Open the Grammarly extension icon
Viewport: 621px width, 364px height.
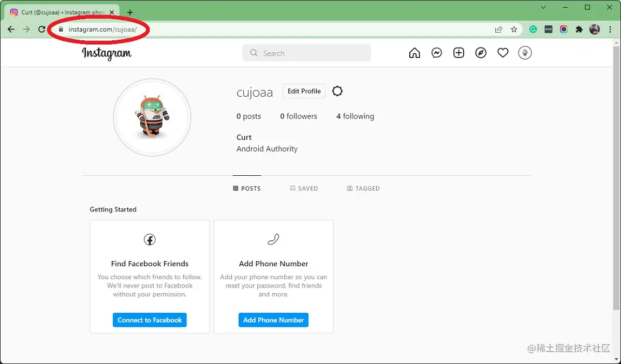click(533, 29)
